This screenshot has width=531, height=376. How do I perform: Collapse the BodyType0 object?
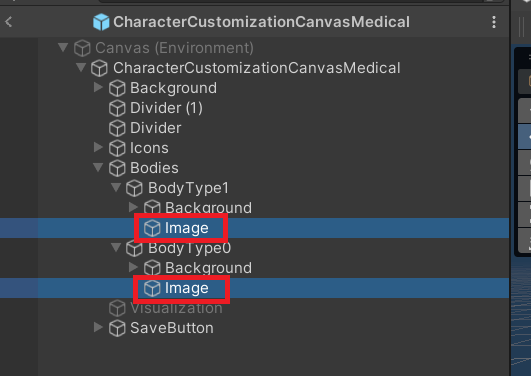116,247
